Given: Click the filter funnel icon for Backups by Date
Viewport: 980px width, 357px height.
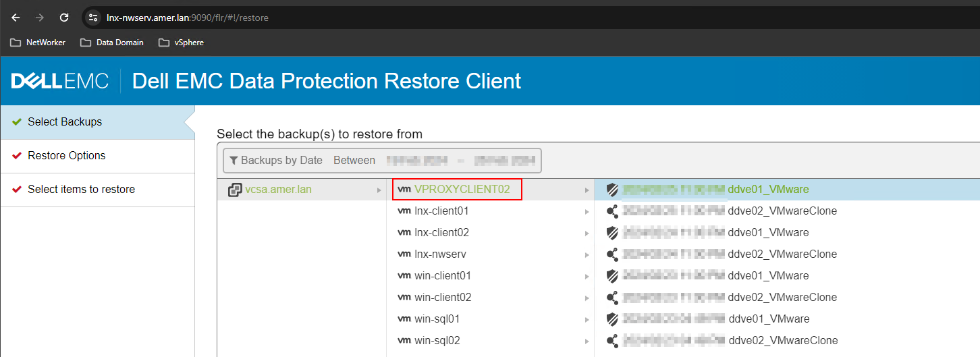Looking at the screenshot, I should (x=234, y=161).
